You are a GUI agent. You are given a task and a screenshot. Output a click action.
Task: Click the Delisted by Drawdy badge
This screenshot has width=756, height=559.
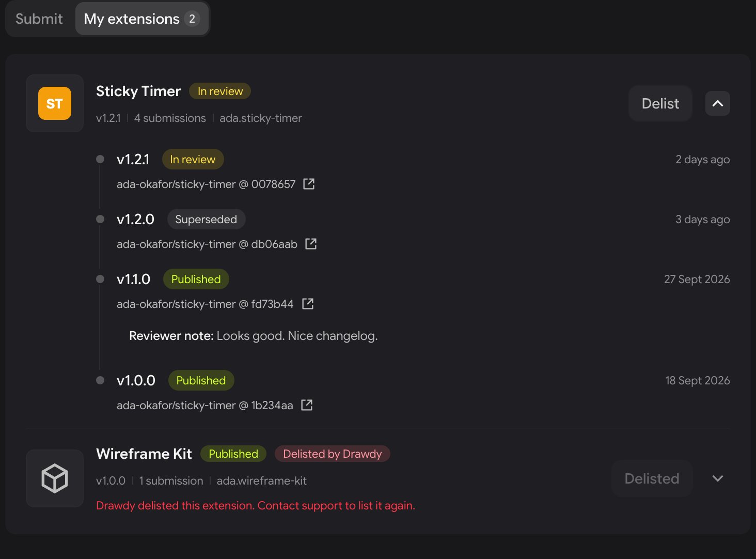pos(333,454)
